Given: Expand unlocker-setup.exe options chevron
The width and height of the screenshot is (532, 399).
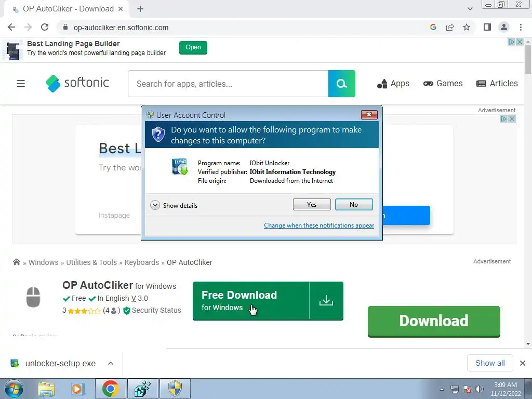Looking at the screenshot, I should click(x=111, y=363).
